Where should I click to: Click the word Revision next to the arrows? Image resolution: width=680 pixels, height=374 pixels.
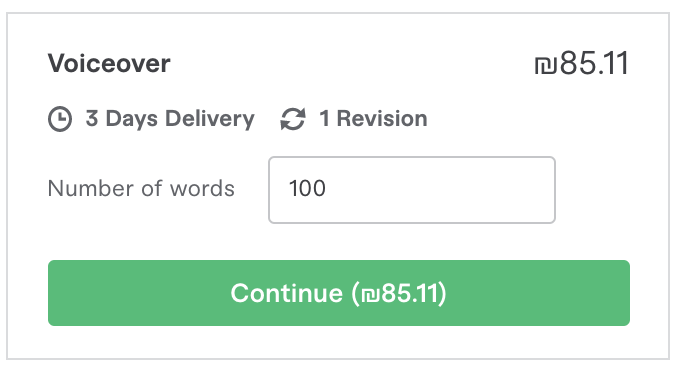click(382, 118)
